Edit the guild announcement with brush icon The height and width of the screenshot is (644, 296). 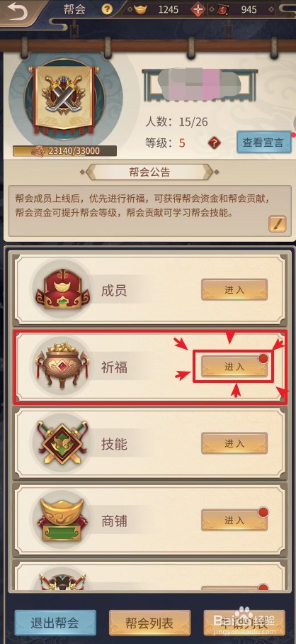point(277,223)
